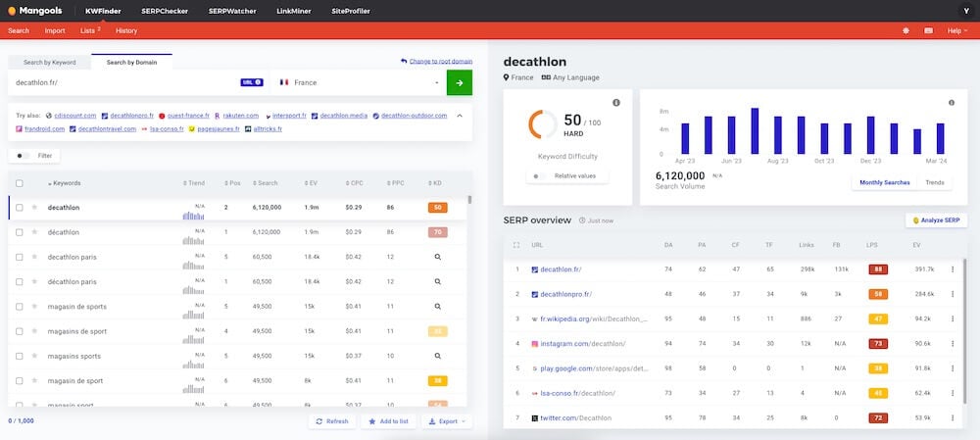Click the Refresh button
The height and width of the screenshot is (440, 980).
332,421
